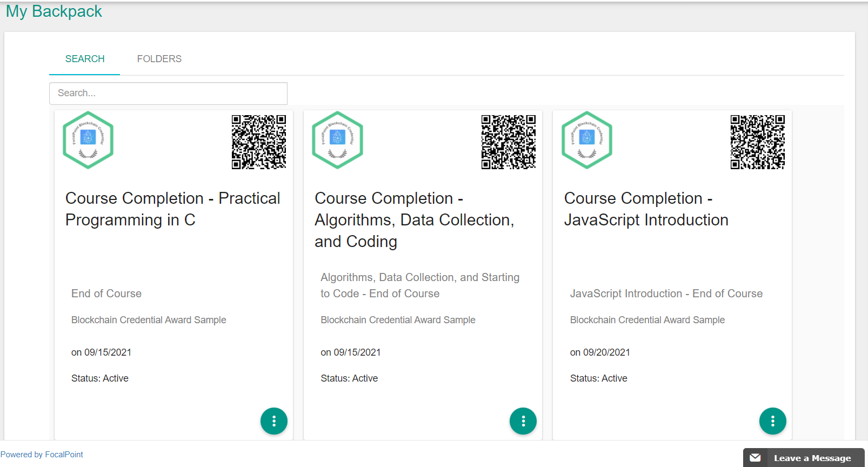Open options menu for Practical Programming in C
This screenshot has width=868, height=467.
(274, 421)
